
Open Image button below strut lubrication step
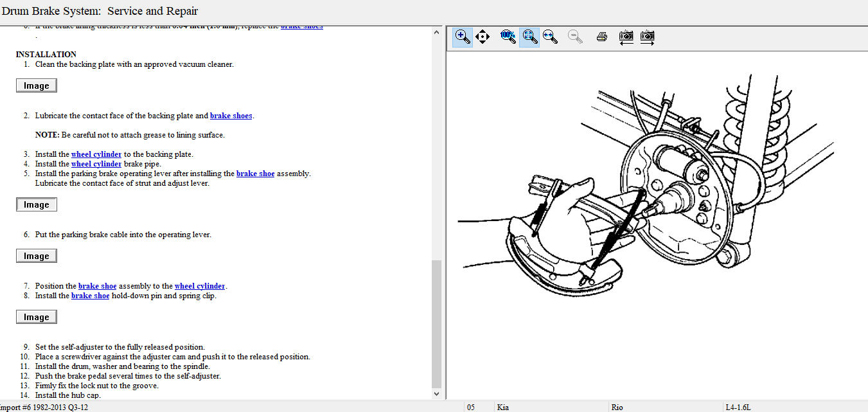coord(37,204)
